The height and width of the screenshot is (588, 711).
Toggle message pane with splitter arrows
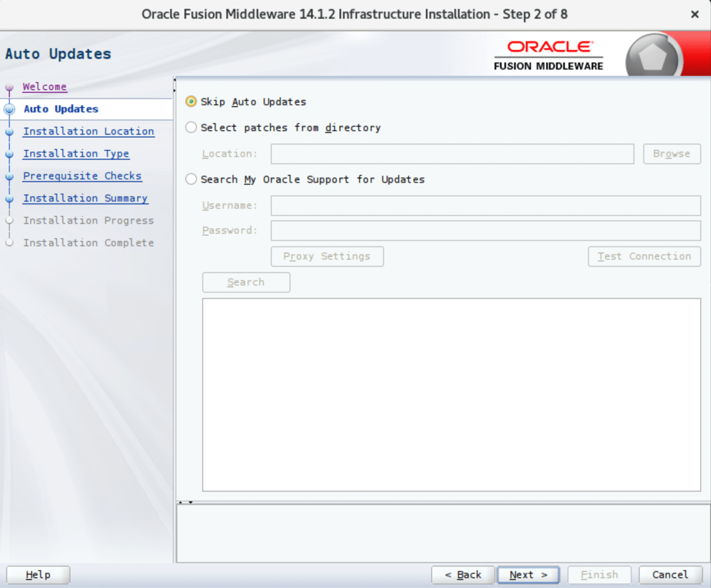[185, 502]
